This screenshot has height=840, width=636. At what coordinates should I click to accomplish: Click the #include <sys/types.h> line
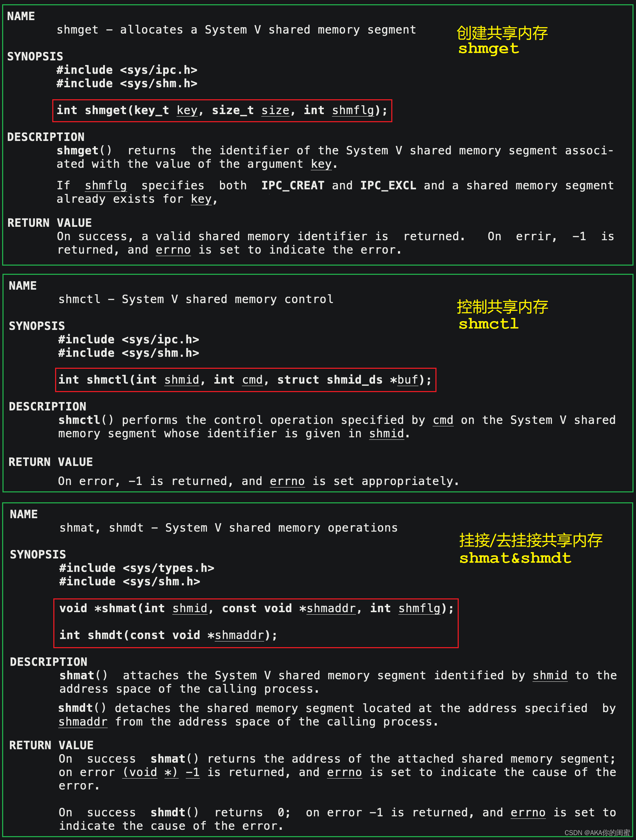pos(137,568)
